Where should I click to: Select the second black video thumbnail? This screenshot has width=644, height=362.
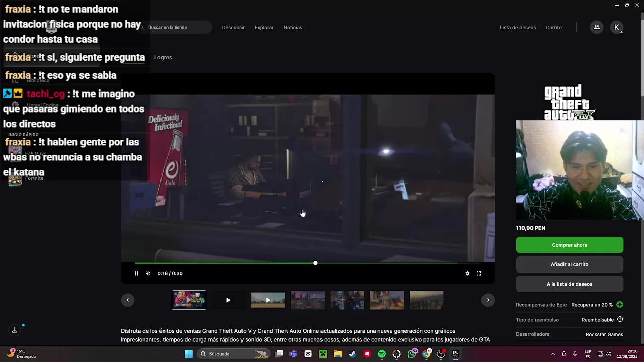click(228, 300)
